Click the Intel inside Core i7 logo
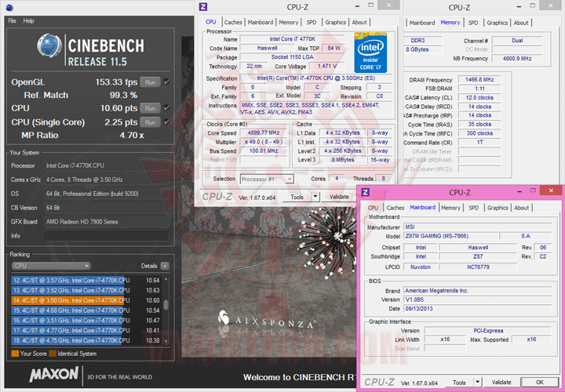This screenshot has width=565, height=392. pyautogui.click(x=370, y=53)
